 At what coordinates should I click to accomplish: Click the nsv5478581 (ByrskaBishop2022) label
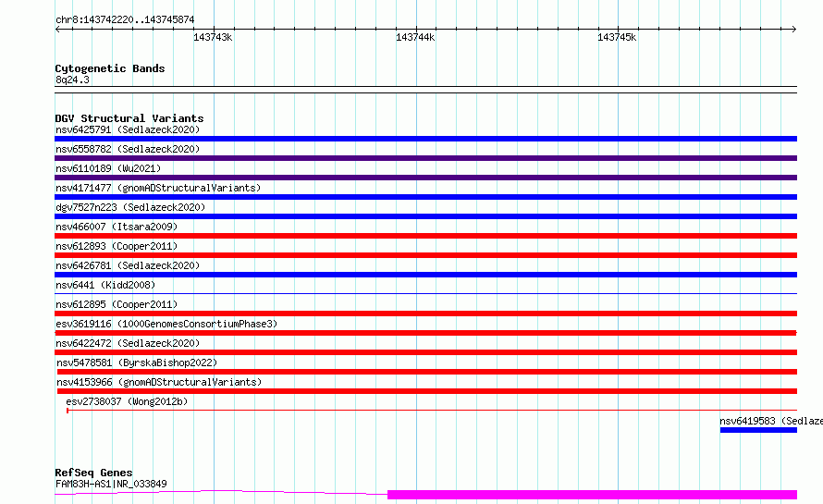(x=137, y=363)
